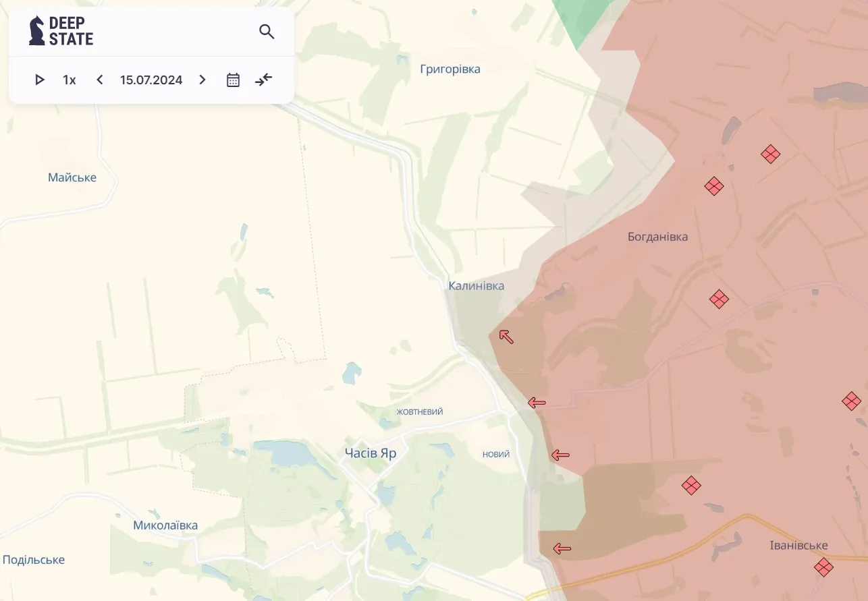
Task: Click the Григорівка village label
Action: tap(450, 69)
